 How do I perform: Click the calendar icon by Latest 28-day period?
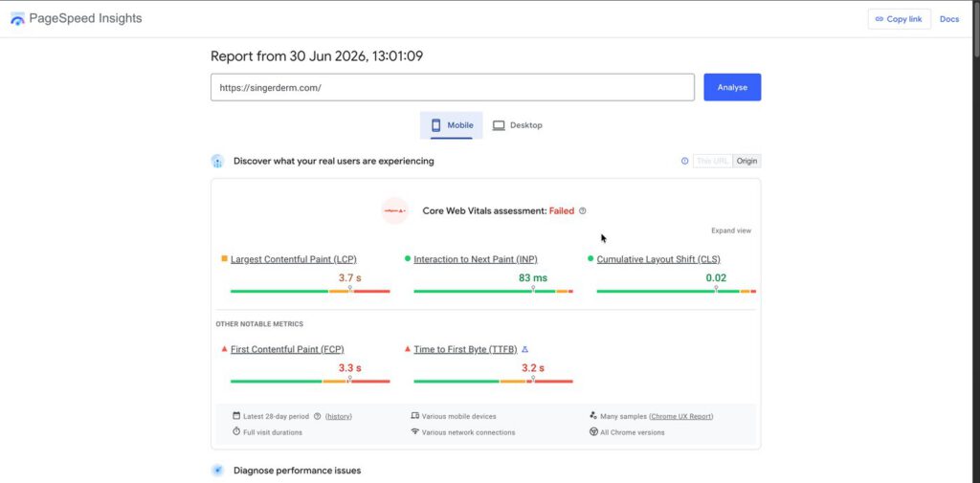click(x=236, y=415)
